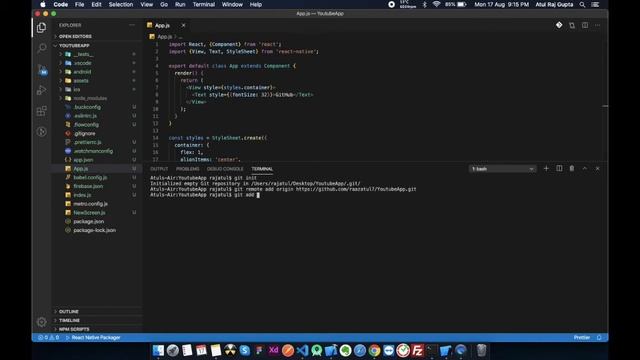Open Visual Studio Code icon in Dock
Screen dimensions: 640x360
coord(302,350)
